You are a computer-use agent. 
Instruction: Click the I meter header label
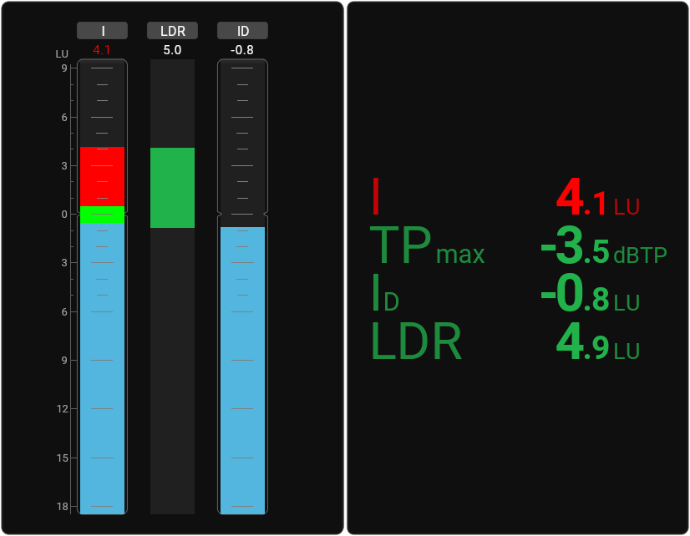[x=102, y=31]
